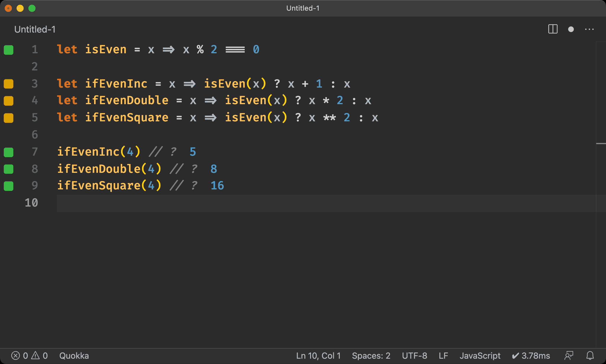Click the triple equals operator on line 1
This screenshot has width=606, height=364.
(x=235, y=49)
